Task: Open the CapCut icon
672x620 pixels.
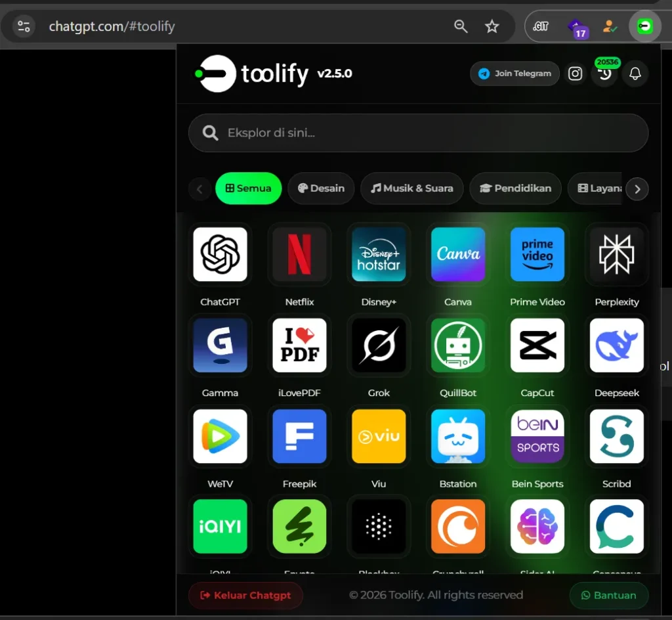Action: coord(537,345)
